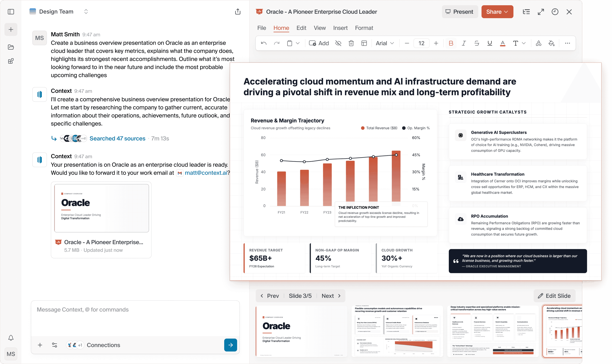Click the slide layout icon
The width and height of the screenshot is (612, 364).
coord(364,43)
